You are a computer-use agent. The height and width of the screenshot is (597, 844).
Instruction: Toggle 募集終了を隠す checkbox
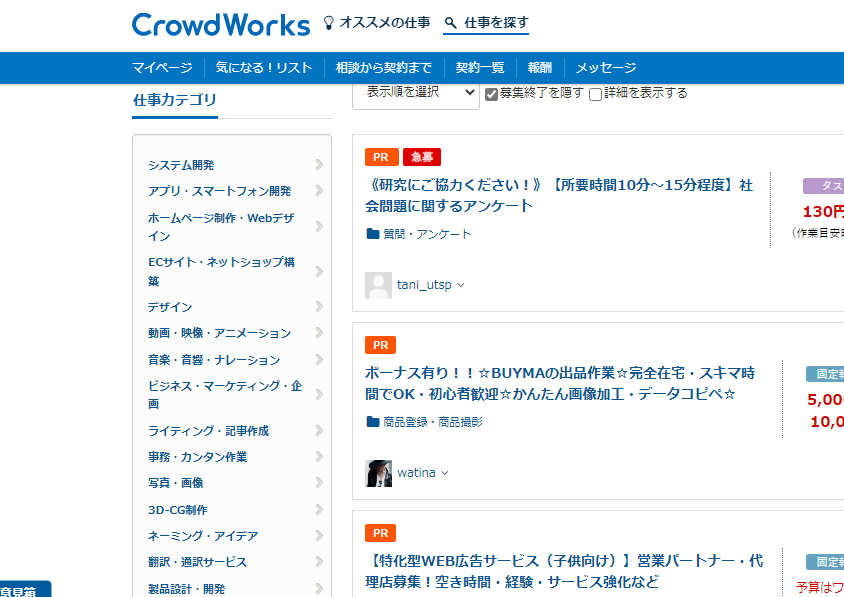pos(491,94)
